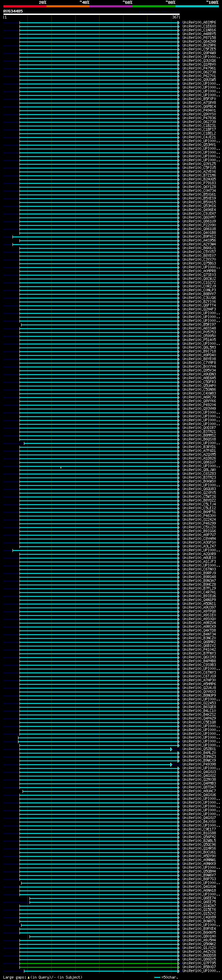
Task: Open hit UniRef100_A8IMP6
Action: pyautogui.click(x=199, y=23)
